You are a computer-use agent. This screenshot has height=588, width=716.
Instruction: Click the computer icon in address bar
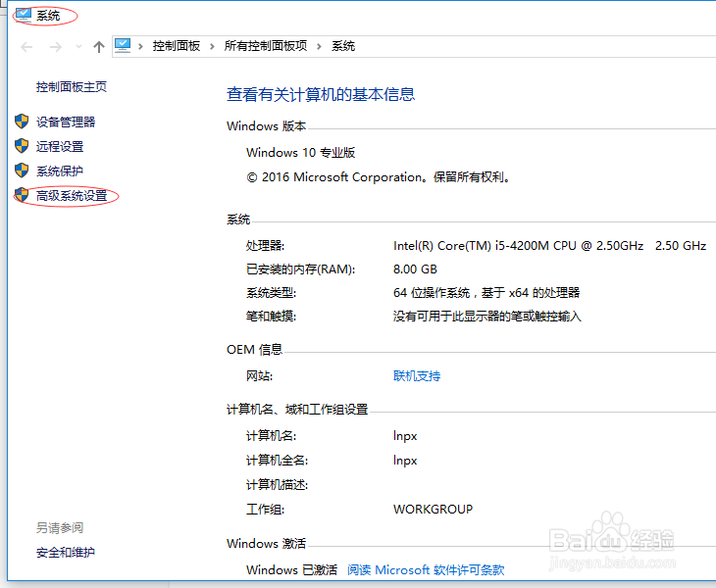[123, 46]
